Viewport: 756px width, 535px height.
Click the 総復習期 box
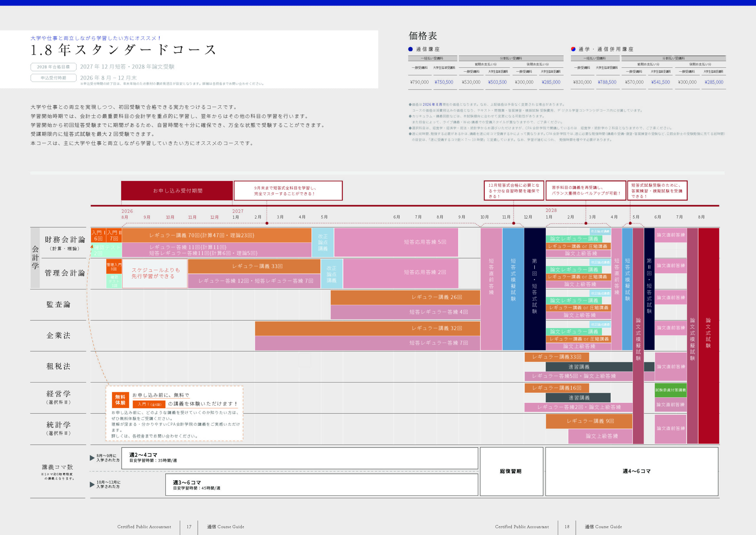click(511, 471)
